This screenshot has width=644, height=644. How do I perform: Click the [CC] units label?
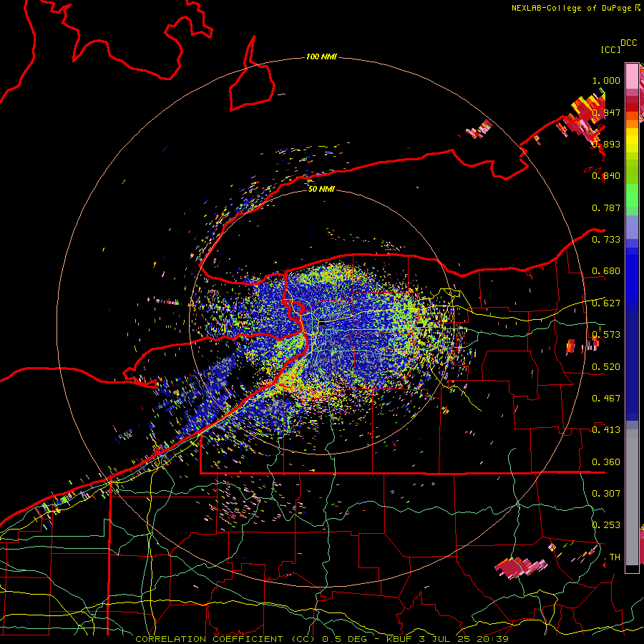coord(610,49)
